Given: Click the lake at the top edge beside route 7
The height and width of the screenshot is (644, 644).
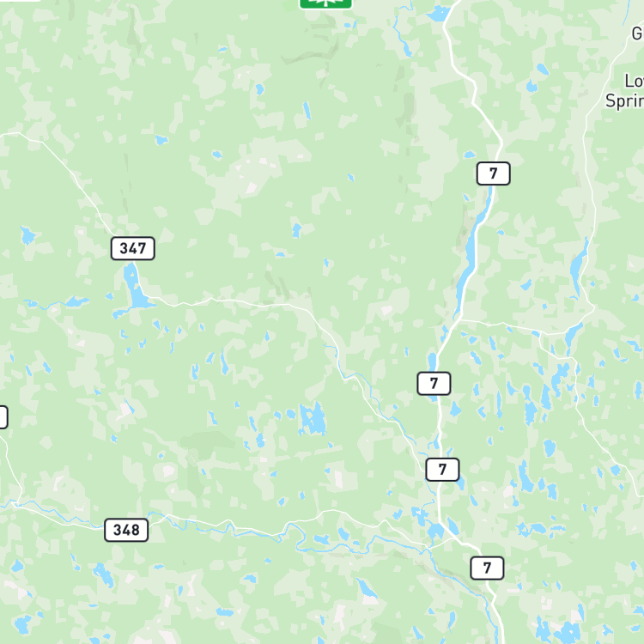Looking at the screenshot, I should pyautogui.click(x=439, y=14).
